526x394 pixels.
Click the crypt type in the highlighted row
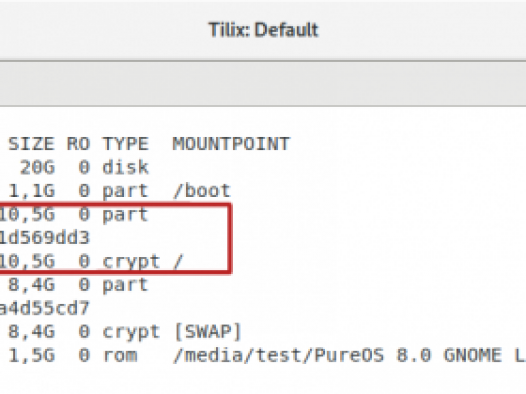(131, 262)
